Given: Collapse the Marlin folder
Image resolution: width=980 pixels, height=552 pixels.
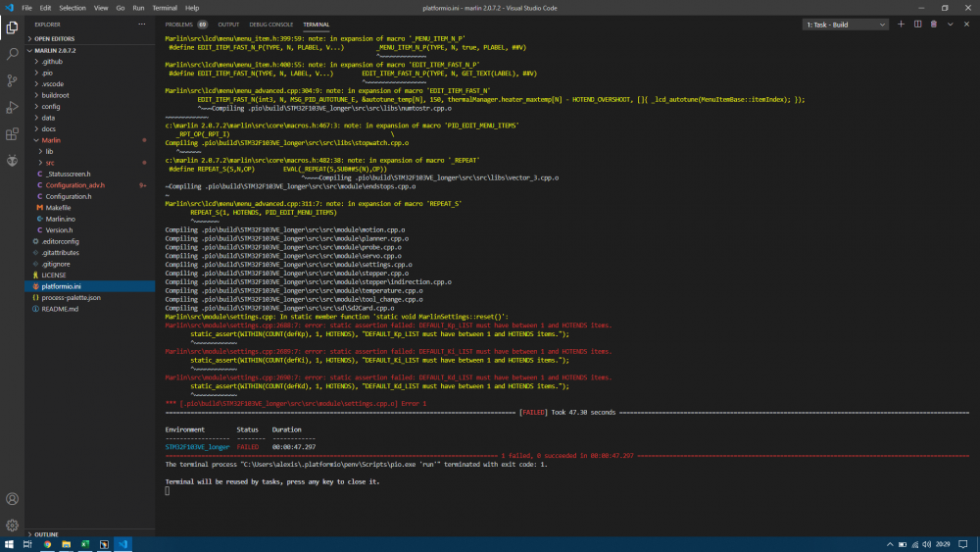Looking at the screenshot, I should [x=89, y=140].
